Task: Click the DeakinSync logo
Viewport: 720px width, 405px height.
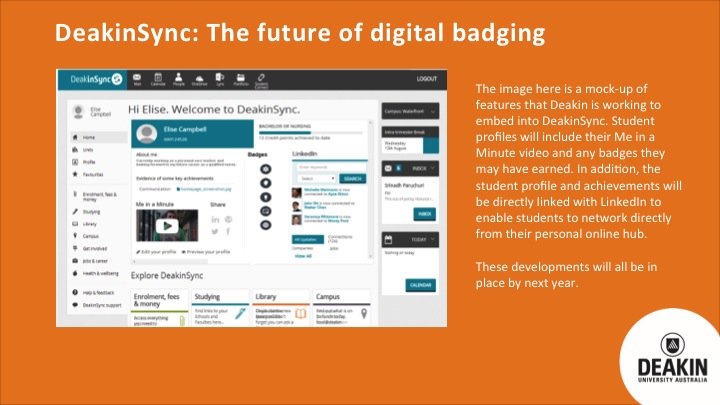Action: 96,79
